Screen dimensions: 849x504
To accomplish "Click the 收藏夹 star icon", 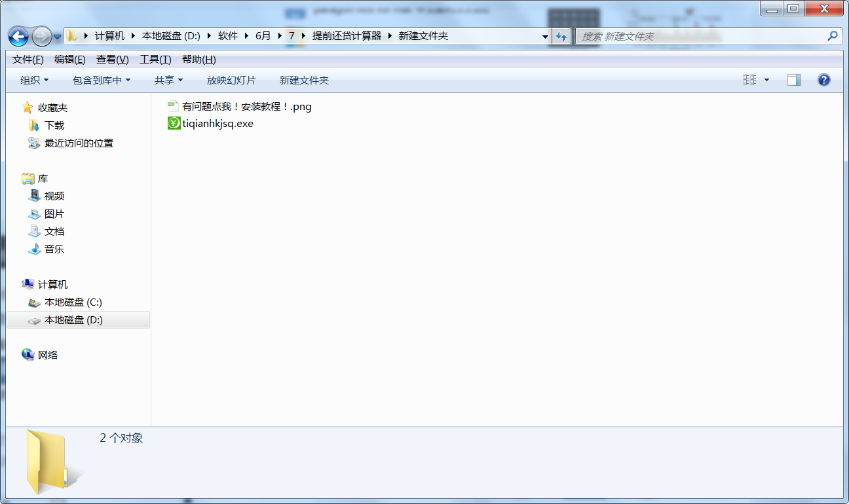I will pyautogui.click(x=27, y=107).
